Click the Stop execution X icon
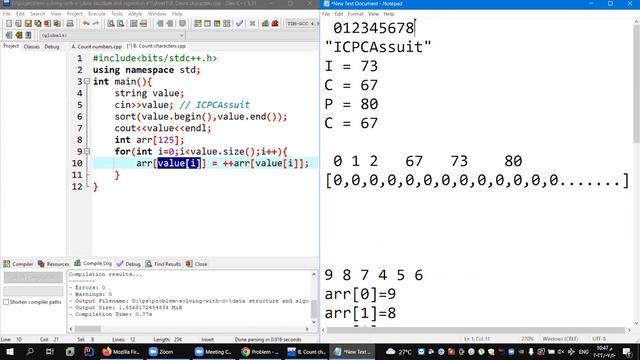Screen dimensions: 640x360 (x=252, y=24)
